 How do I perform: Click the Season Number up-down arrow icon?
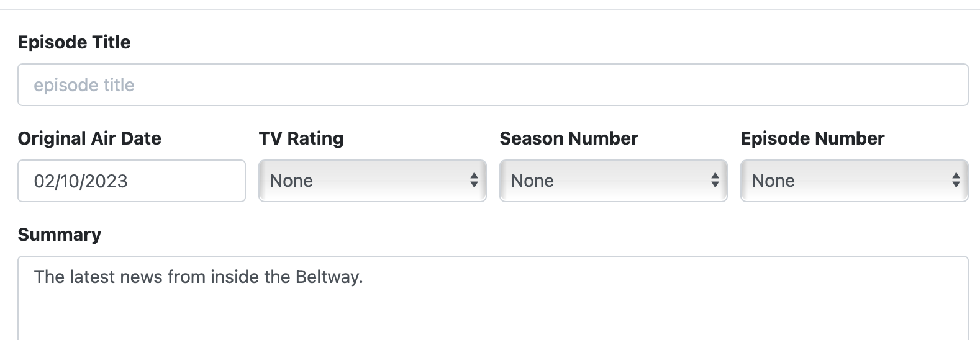[715, 181]
